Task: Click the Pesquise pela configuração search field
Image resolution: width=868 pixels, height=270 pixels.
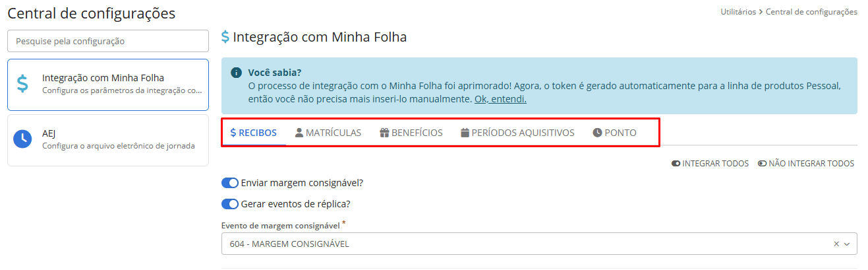Action: coord(108,41)
